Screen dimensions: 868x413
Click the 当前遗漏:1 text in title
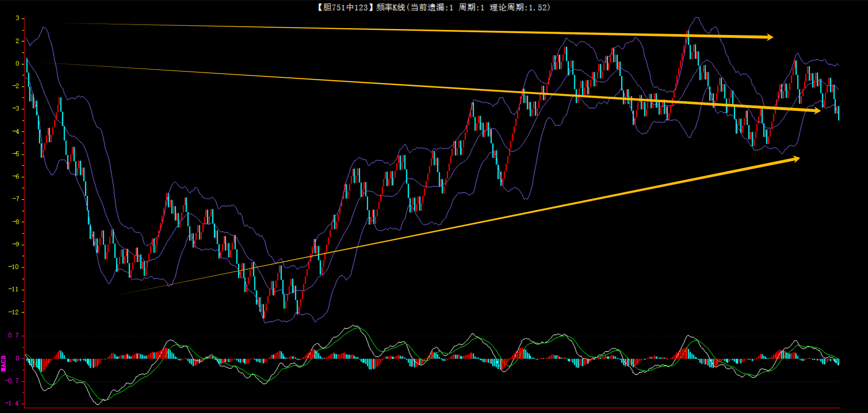[431, 7]
